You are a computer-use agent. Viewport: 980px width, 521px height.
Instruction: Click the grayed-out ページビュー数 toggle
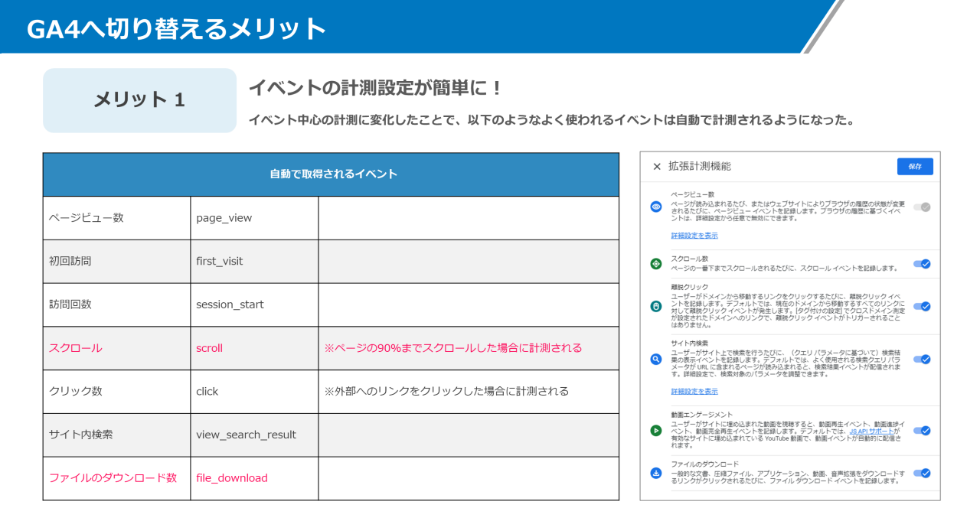pyautogui.click(x=923, y=206)
